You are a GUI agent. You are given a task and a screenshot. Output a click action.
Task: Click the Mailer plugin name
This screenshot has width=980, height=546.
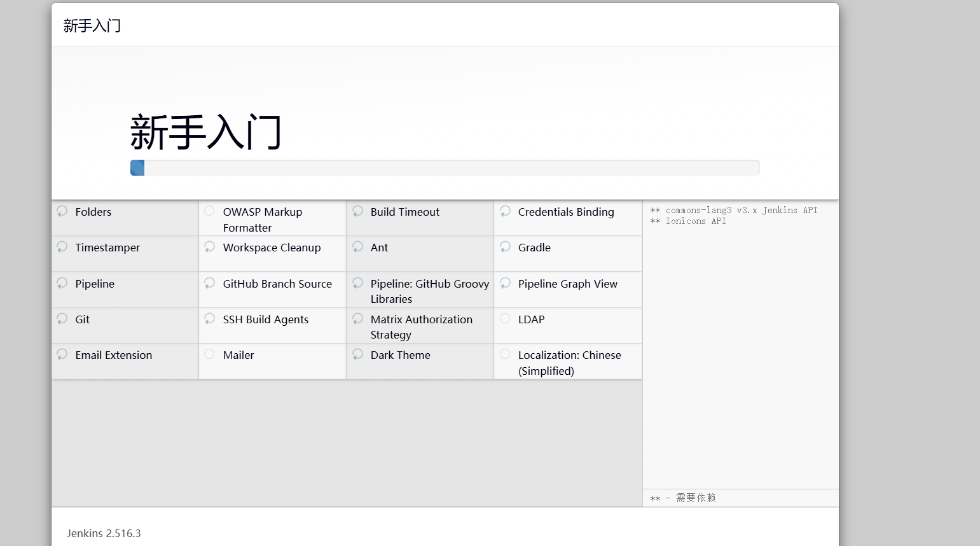pos(238,355)
